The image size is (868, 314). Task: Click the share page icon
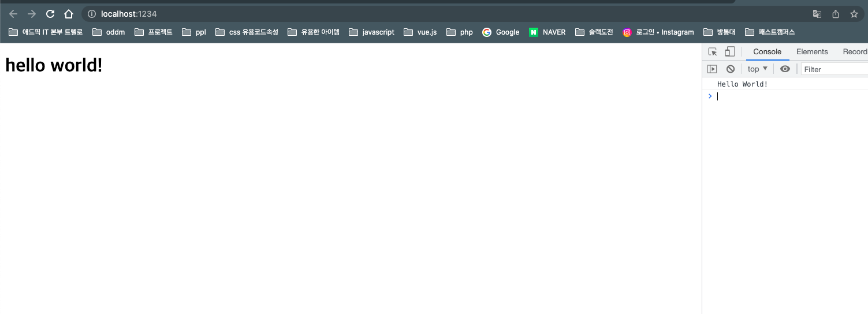click(x=836, y=14)
